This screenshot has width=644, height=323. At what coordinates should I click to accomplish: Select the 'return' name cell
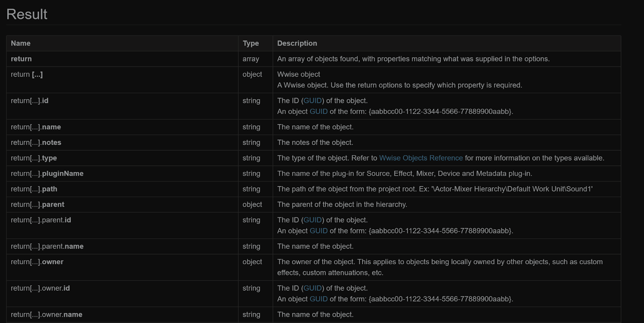(122, 59)
